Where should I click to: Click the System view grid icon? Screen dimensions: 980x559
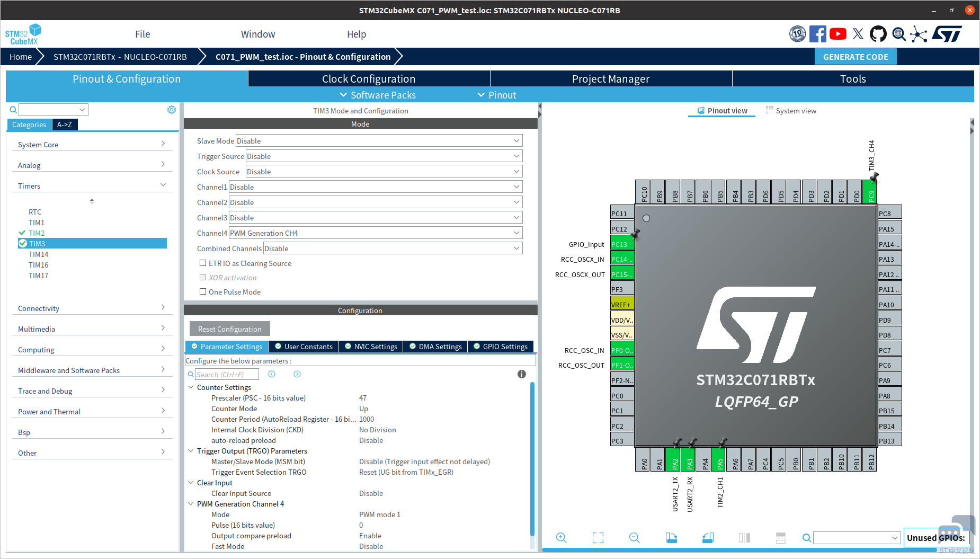770,110
